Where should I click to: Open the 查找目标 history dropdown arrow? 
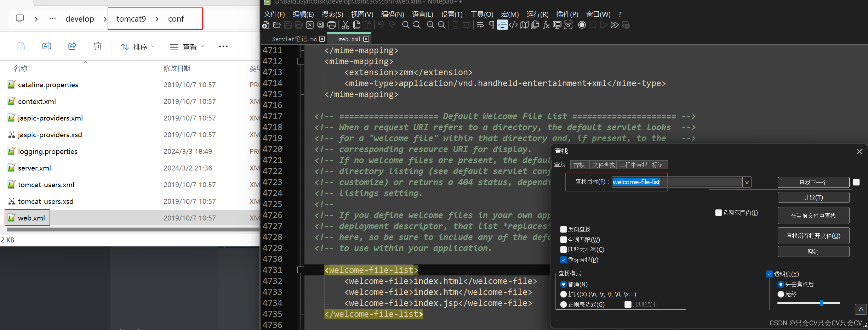pyautogui.click(x=747, y=182)
